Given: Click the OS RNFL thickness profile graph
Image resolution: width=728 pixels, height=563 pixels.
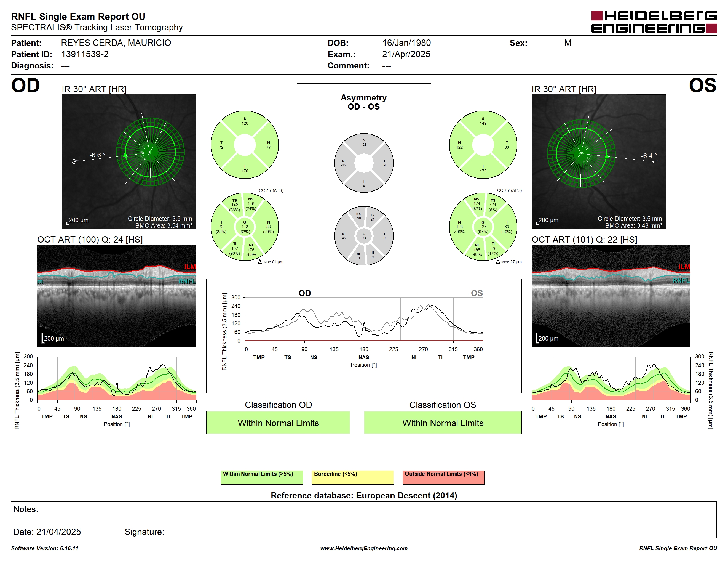Looking at the screenshot, I should [x=611, y=378].
